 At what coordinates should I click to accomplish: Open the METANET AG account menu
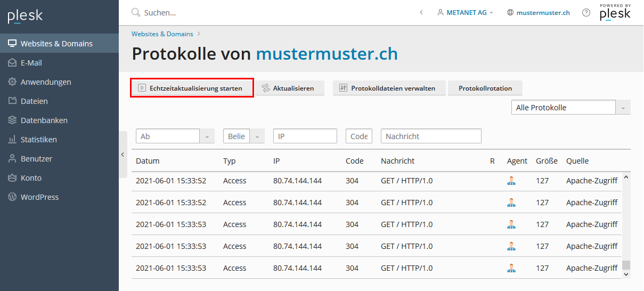[x=465, y=12]
